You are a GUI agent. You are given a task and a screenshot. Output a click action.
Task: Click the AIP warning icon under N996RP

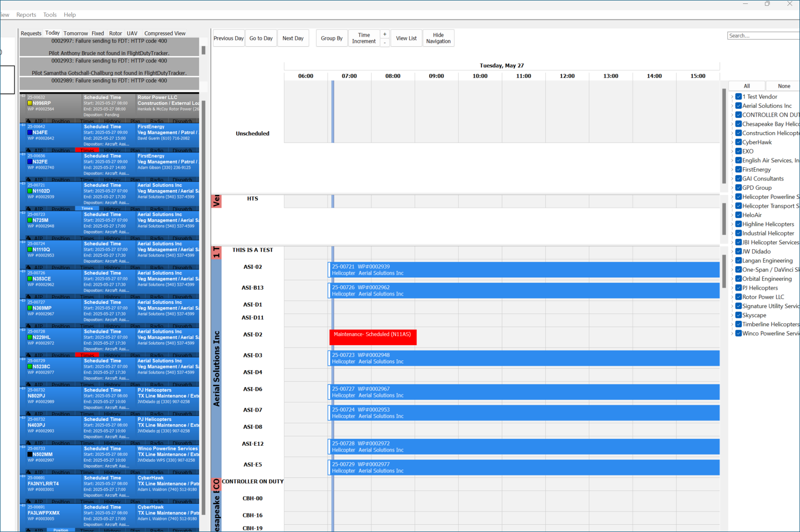tap(29, 121)
